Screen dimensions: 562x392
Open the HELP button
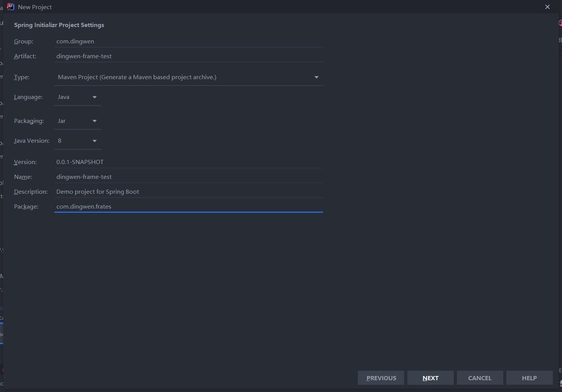pyautogui.click(x=530, y=378)
